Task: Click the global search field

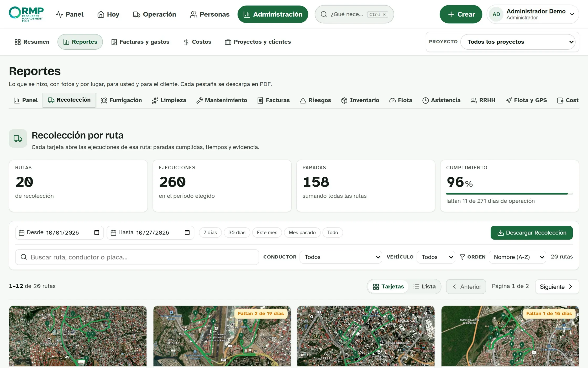Action: click(x=354, y=14)
